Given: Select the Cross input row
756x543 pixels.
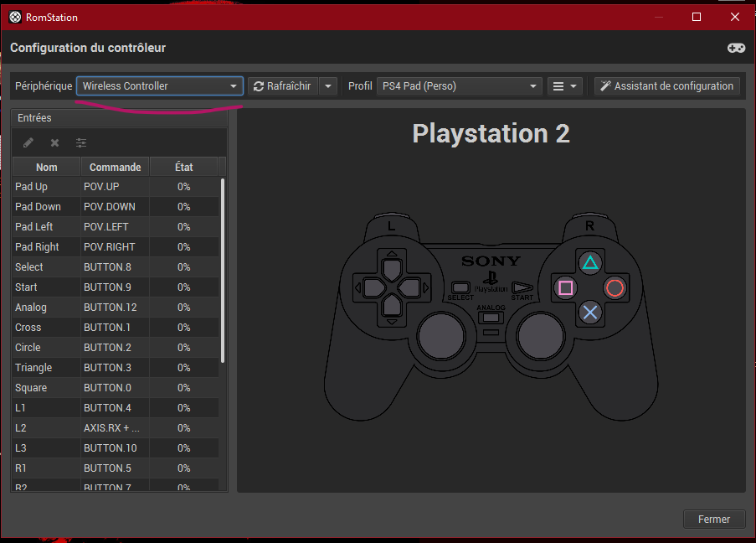Looking at the screenshot, I should pos(116,328).
